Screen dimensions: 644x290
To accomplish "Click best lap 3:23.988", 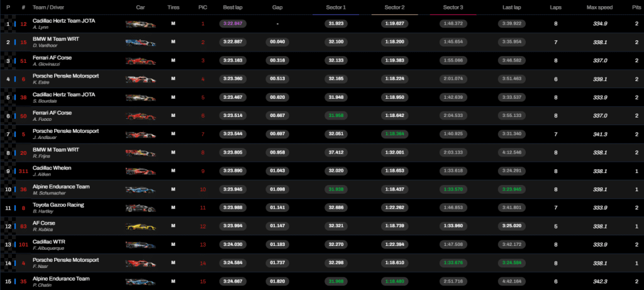I will pyautogui.click(x=233, y=208).
